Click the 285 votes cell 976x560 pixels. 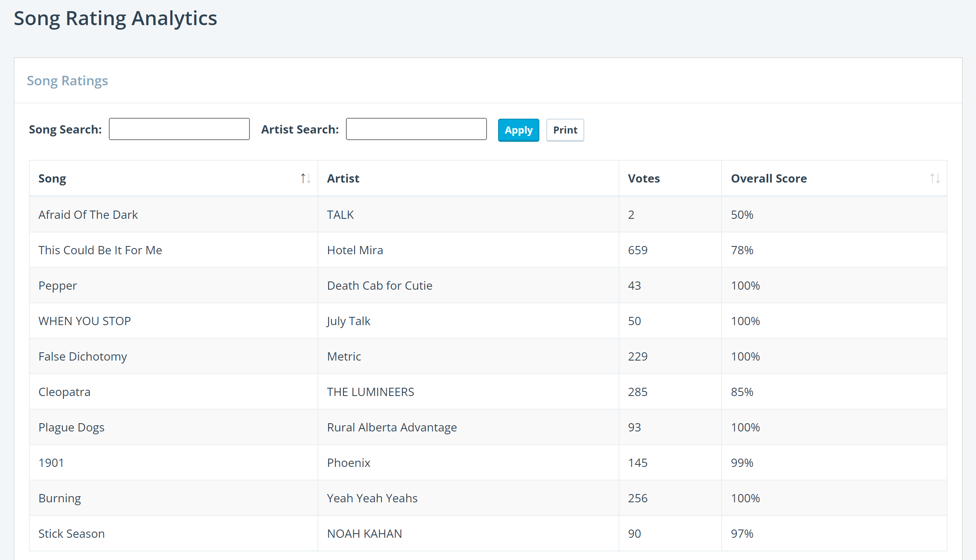[x=670, y=392]
